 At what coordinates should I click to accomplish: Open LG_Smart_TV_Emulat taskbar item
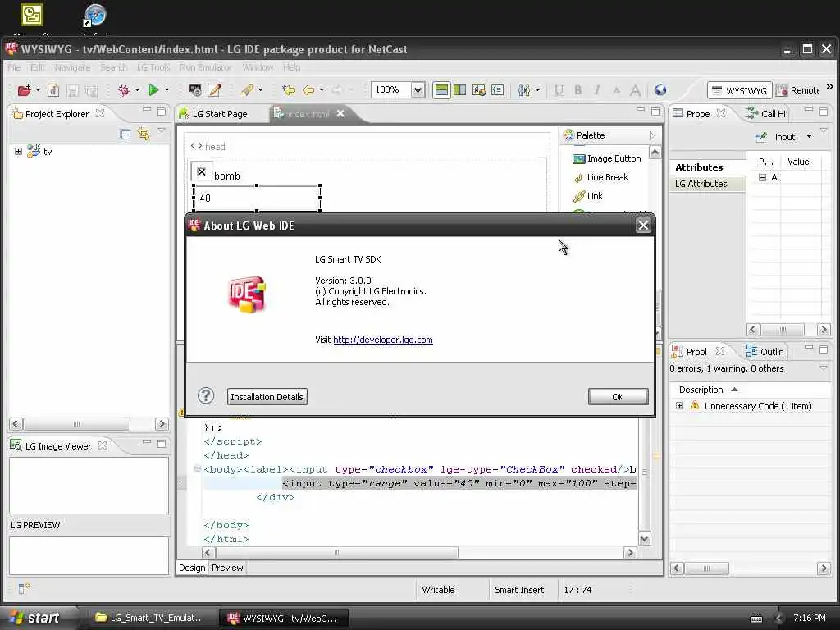pyautogui.click(x=151, y=619)
